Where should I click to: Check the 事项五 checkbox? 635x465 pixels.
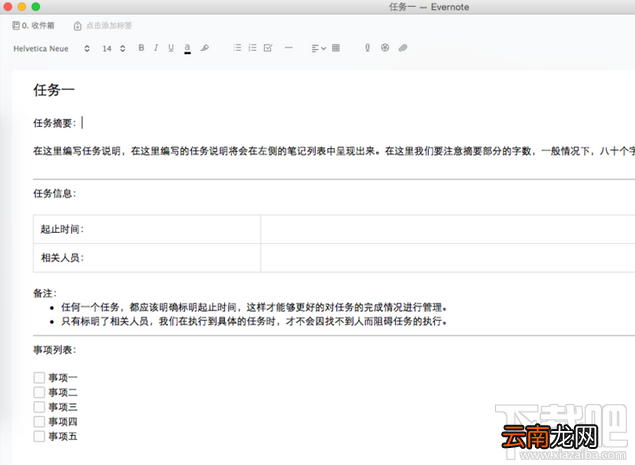click(x=39, y=436)
